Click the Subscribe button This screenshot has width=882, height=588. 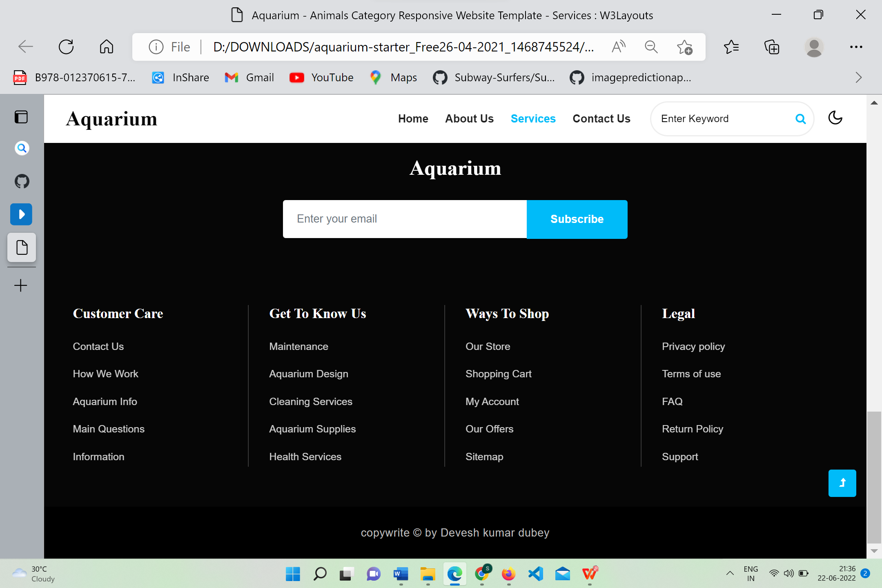point(577,219)
